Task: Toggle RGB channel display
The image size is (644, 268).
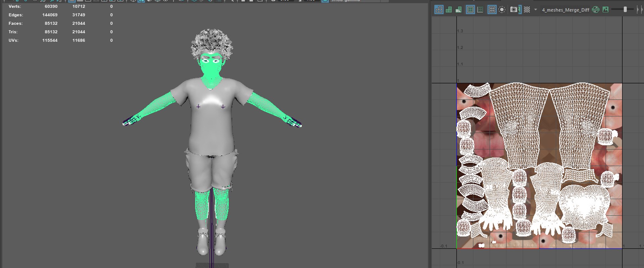Action: (x=596, y=10)
